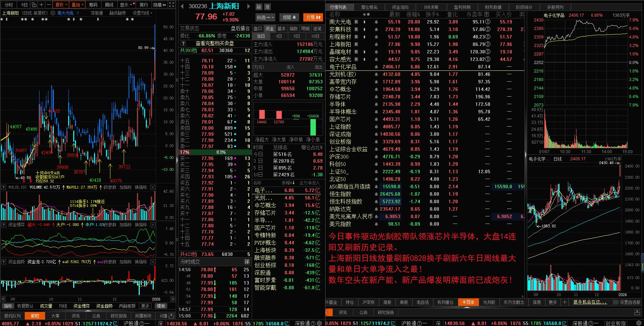The height and width of the screenshot is (326, 644).
Task: Add a watchlist tab with plus icon
Action: (565, 302)
